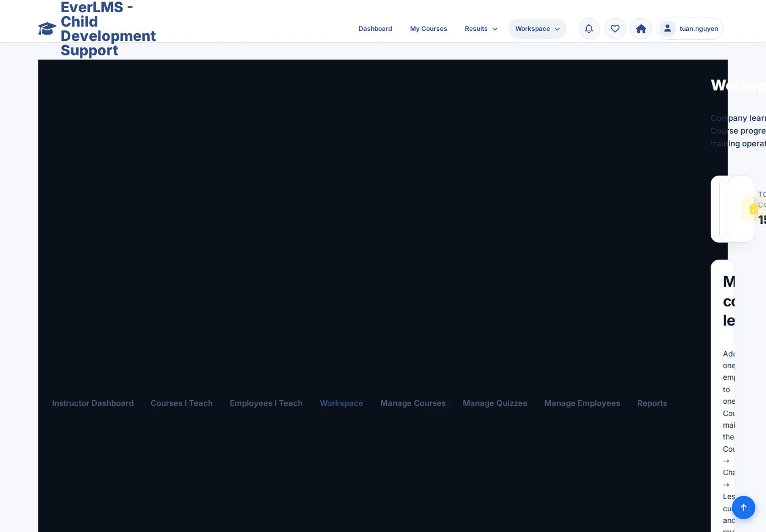Screen dimensions: 766x532
Task: Open the tuan.nguyen user account menu
Action: click(x=690, y=29)
